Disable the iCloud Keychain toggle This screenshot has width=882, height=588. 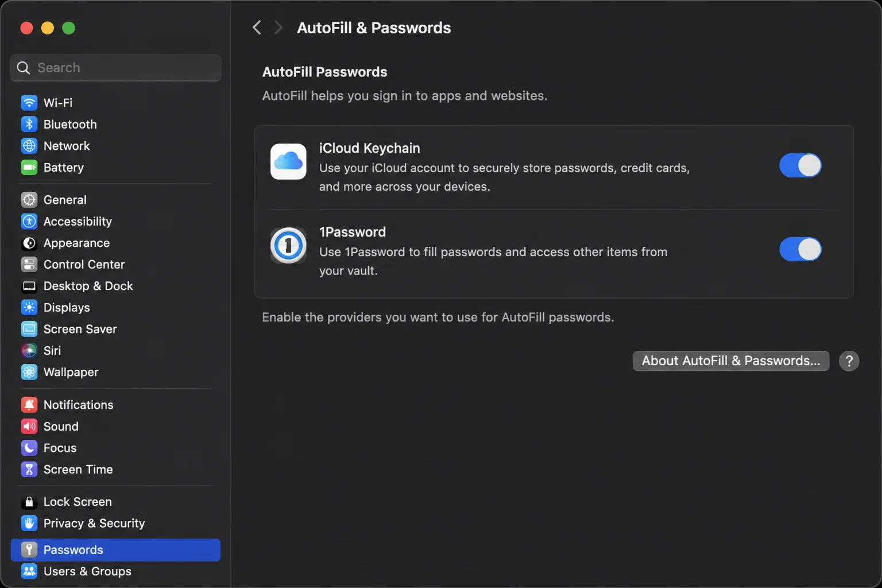tap(800, 165)
